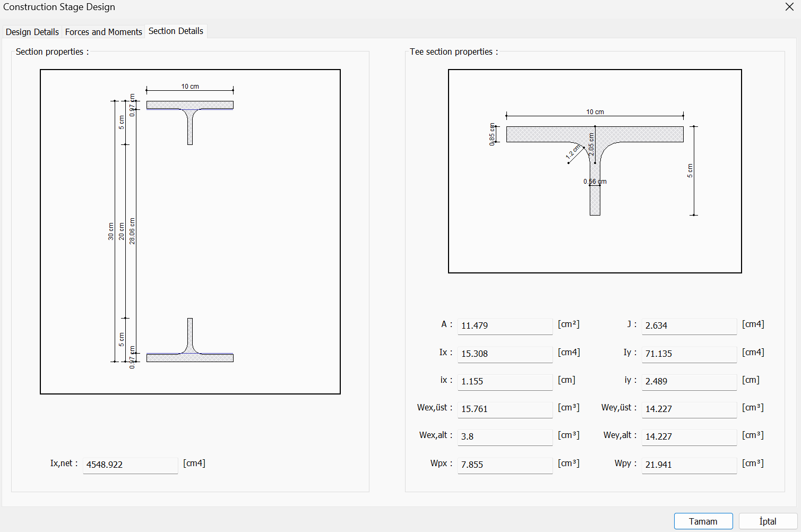Select the area A input showing 11.479
The image size is (801, 532).
(x=505, y=326)
